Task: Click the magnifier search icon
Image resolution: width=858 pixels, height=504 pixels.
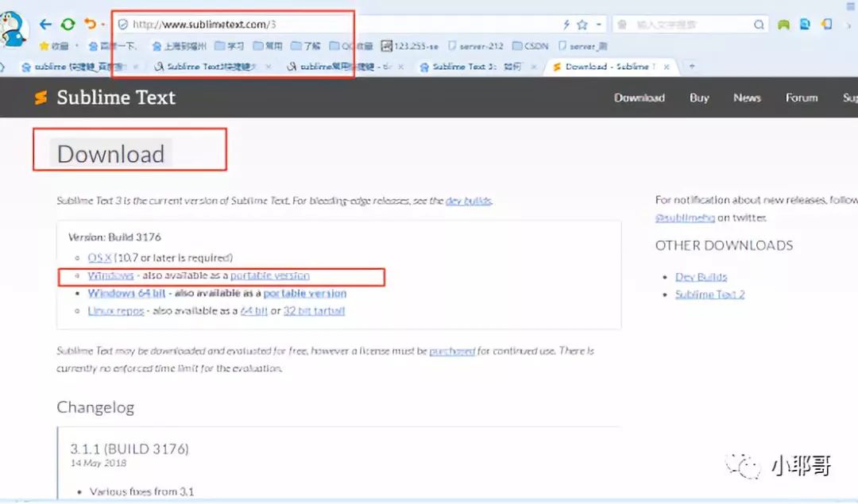Action: click(759, 24)
